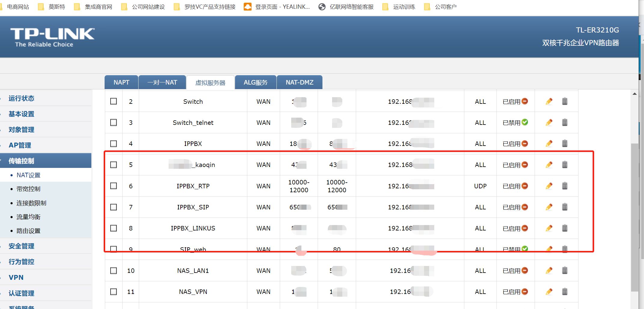Screen dimensions: 644x309
Task: Delete the IPPBX_SIP rule via trash icon
Action: pos(565,207)
